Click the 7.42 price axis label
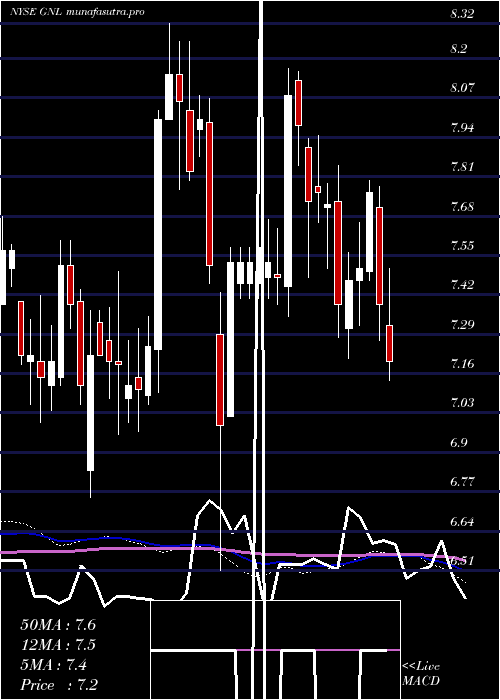 (462, 284)
